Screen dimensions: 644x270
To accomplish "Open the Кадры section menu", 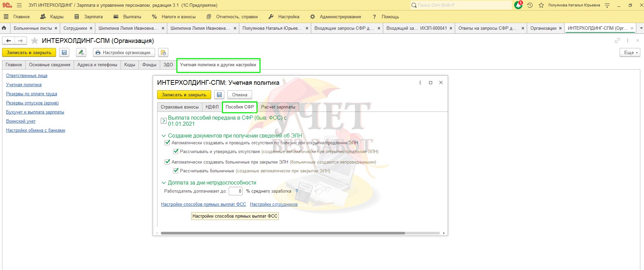I will pos(52,17).
